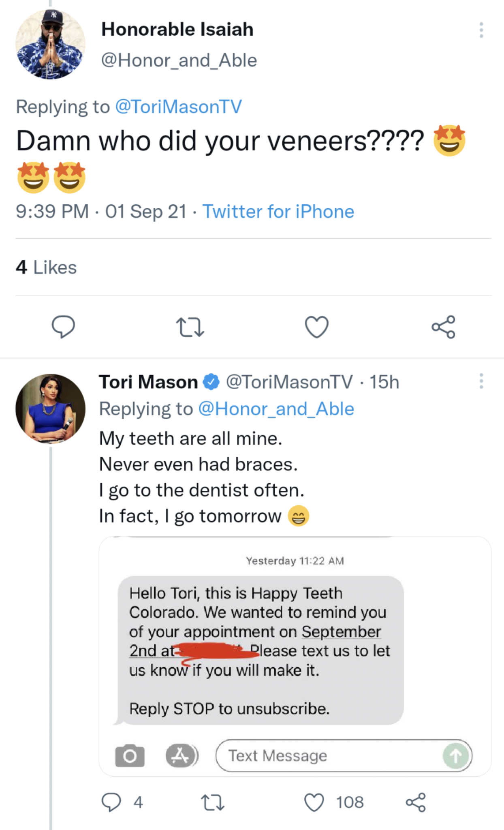This screenshot has height=830, width=504.
Task: Tap the send arrow in the text message bar
Action: (456, 755)
